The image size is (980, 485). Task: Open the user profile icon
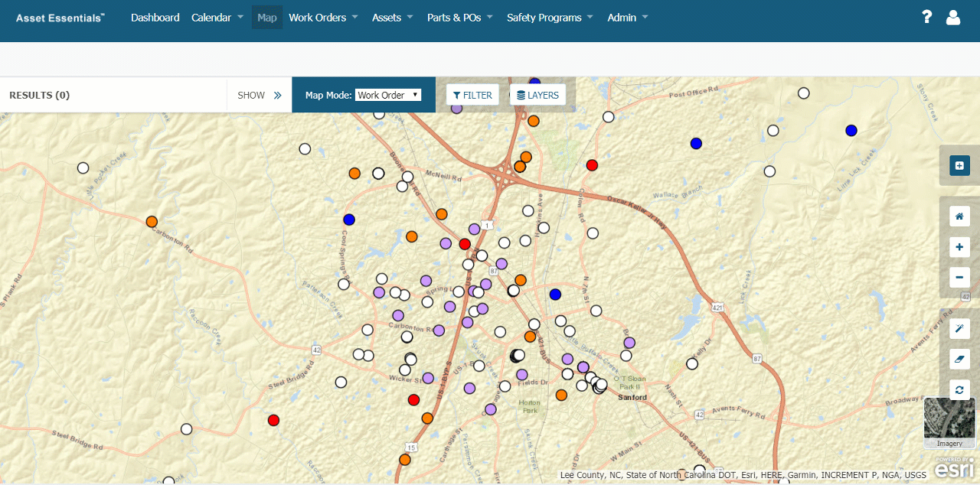pyautogui.click(x=953, y=17)
